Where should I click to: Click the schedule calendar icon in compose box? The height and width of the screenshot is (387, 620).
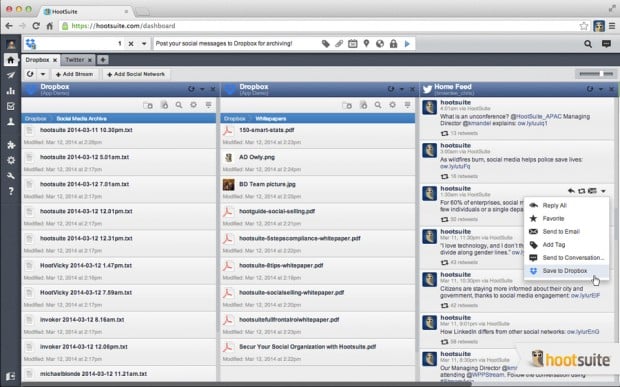point(352,43)
